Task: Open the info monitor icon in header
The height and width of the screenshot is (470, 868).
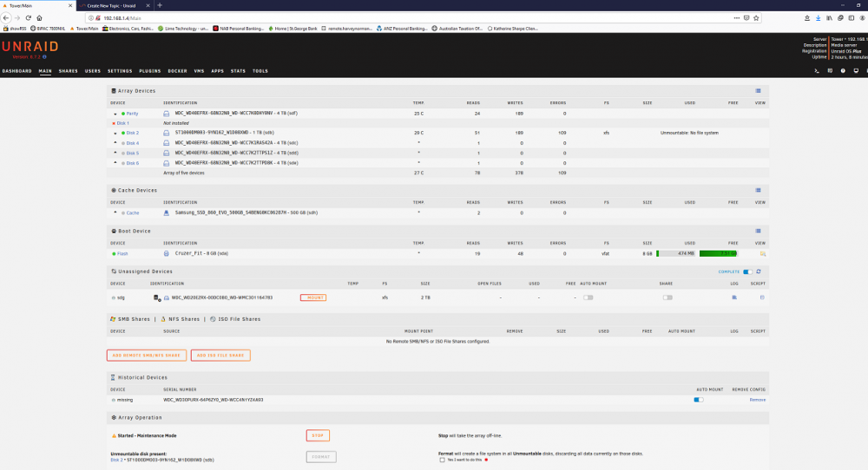Action: pyautogui.click(x=856, y=71)
